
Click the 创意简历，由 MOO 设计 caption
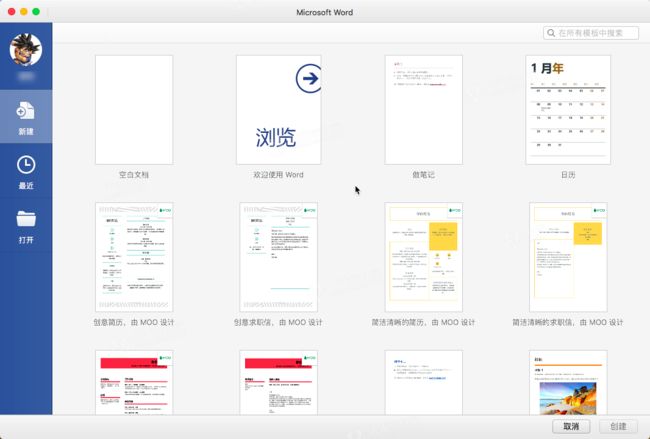coord(133,322)
